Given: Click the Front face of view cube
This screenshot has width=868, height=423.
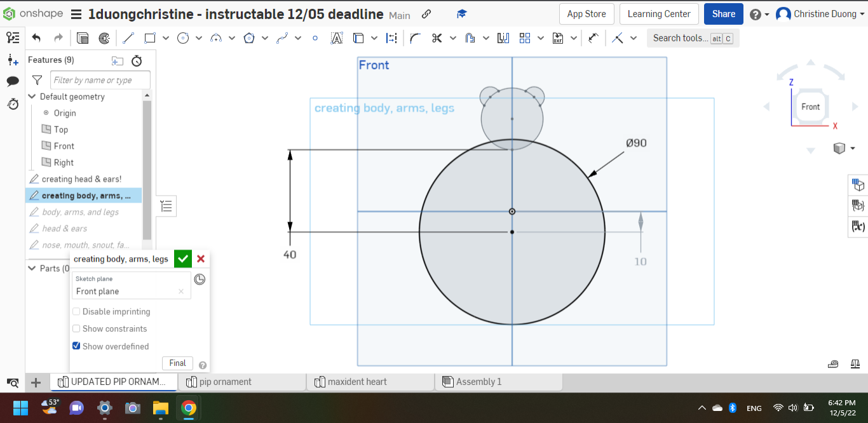Looking at the screenshot, I should point(810,107).
